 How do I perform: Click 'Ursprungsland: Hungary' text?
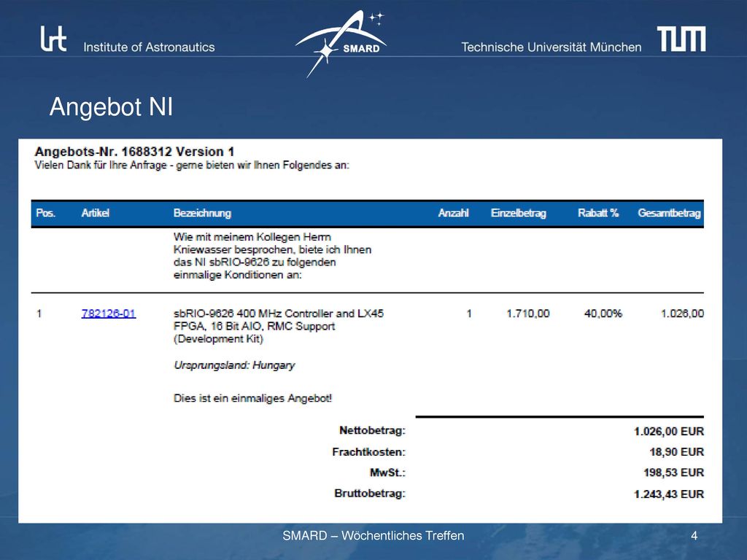tap(234, 365)
